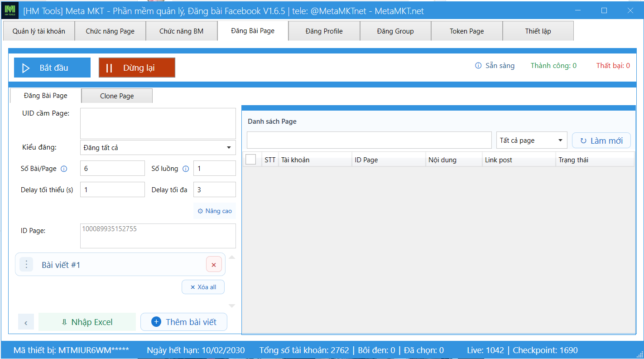644x359 pixels.
Task: Click the Làm mới refresh button
Action: pos(601,141)
